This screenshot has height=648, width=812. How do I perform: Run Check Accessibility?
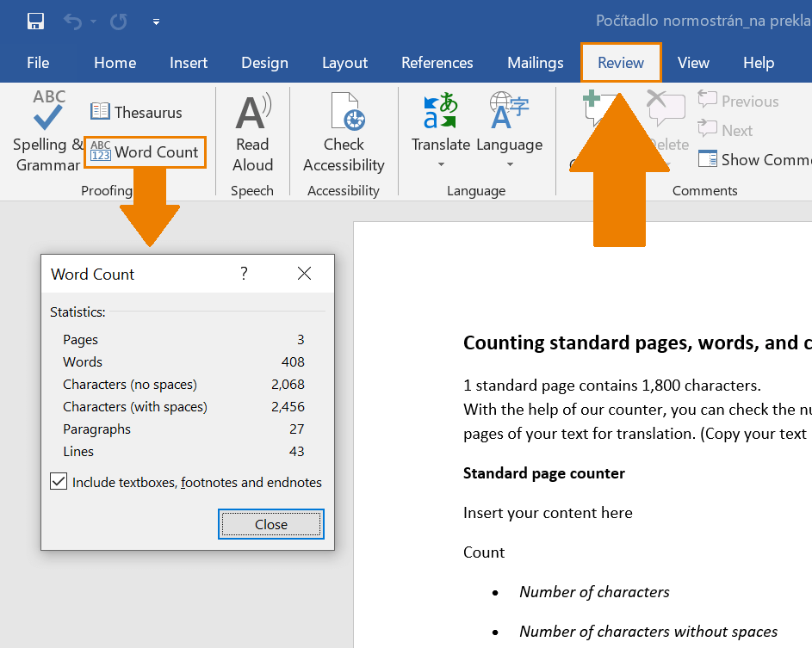[344, 133]
